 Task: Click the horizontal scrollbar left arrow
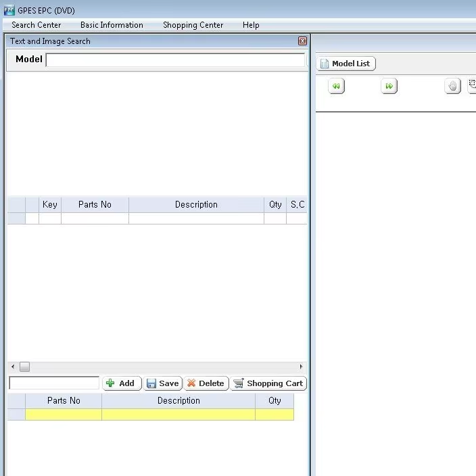13,366
